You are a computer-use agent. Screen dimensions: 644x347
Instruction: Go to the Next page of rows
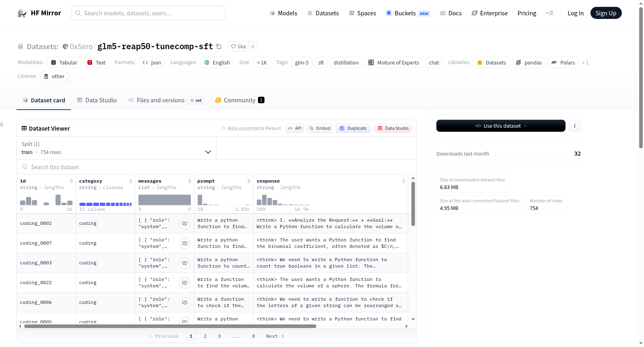[275, 336]
